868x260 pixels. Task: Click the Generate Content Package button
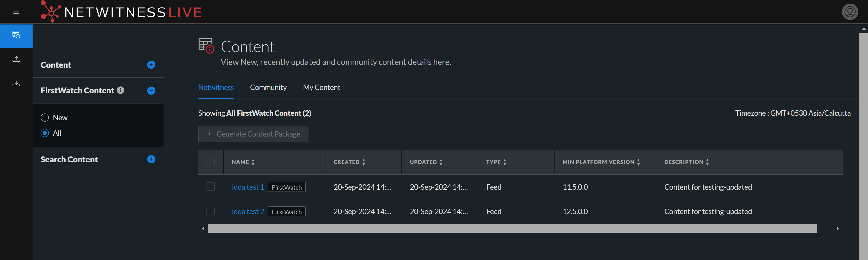pos(253,134)
